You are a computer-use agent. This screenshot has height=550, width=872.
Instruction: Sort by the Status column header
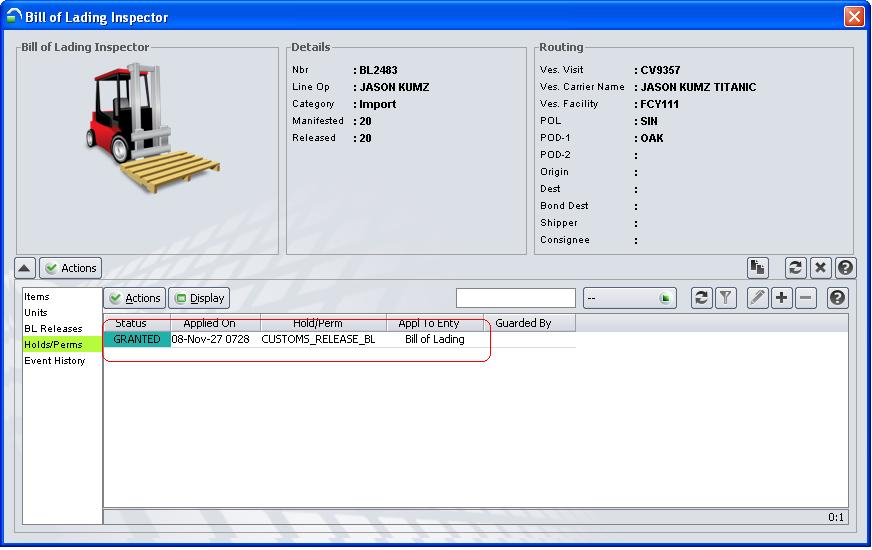point(137,323)
